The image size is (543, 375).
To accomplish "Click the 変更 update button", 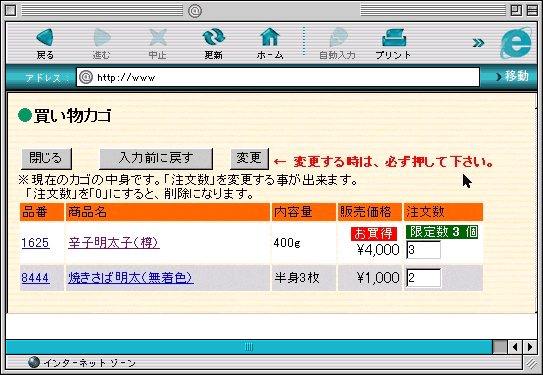I will point(249,159).
